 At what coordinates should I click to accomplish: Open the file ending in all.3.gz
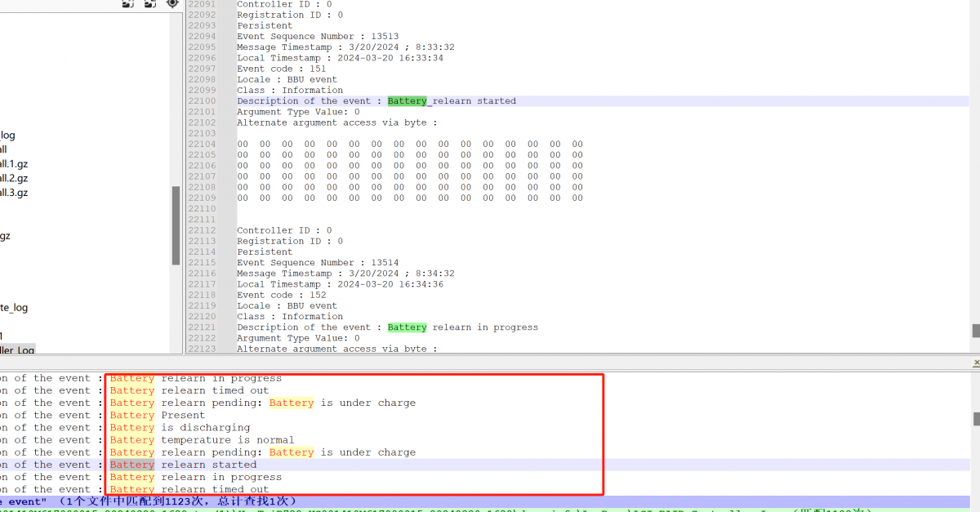coord(14,193)
